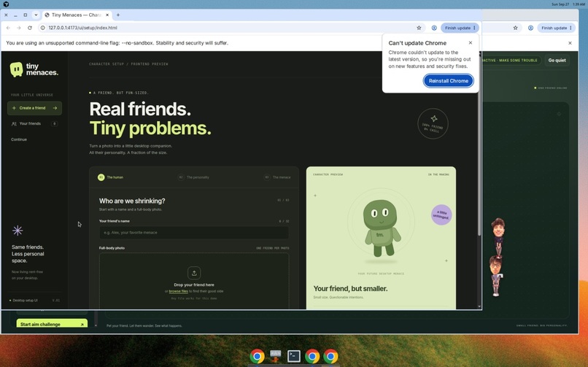
Task: Click the Make some trouble status pill
Action: click(511, 61)
